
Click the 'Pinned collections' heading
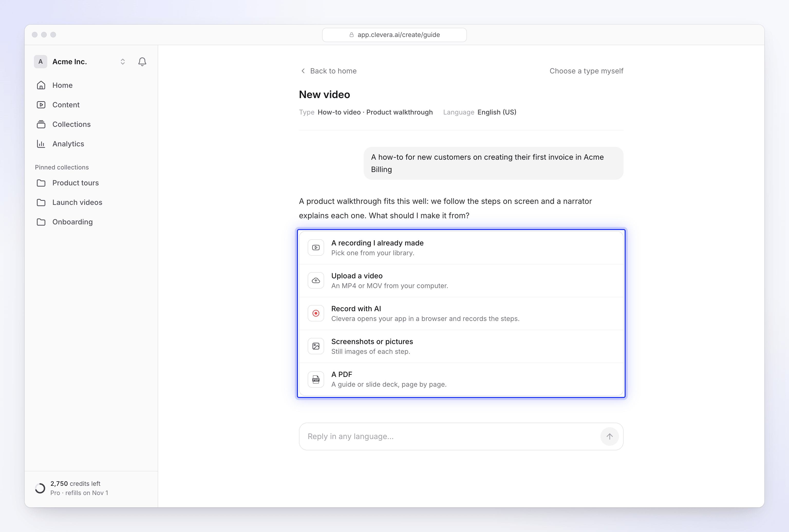tap(62, 167)
